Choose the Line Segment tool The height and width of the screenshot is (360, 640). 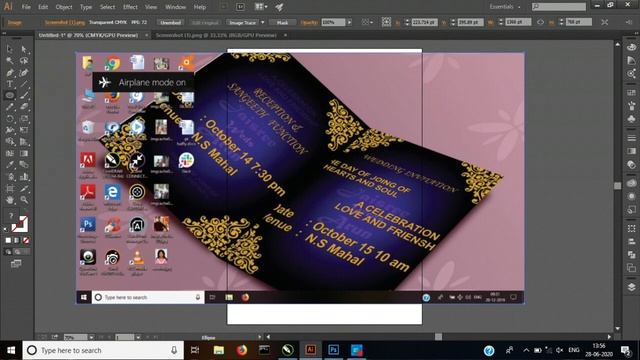24,84
